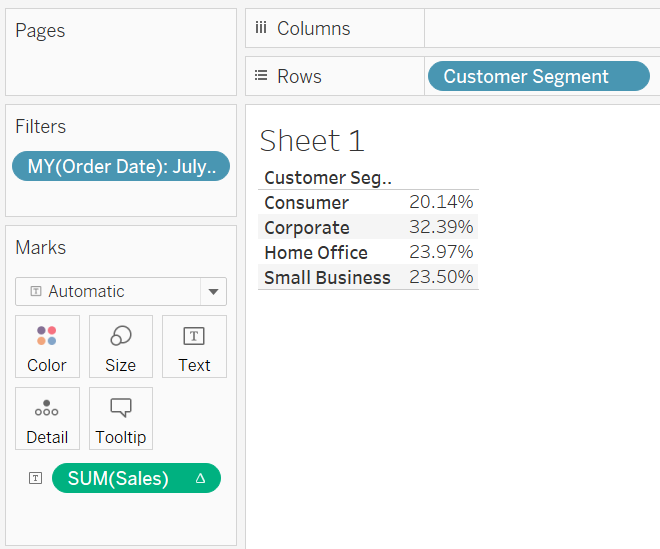Expand the Automatic mark type dropdown arrow

(x=213, y=291)
